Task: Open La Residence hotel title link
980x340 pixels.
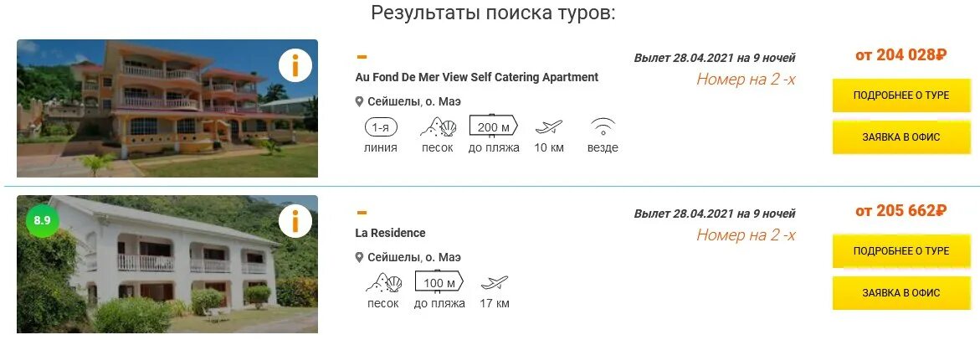Action: 391,233
